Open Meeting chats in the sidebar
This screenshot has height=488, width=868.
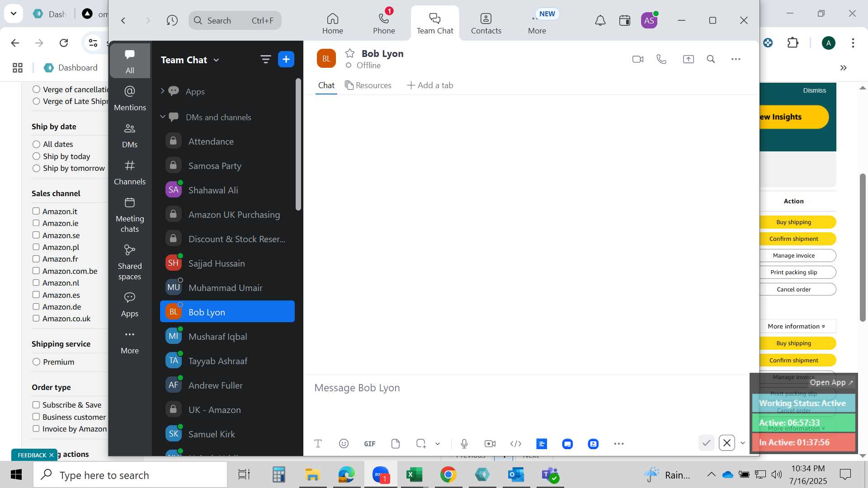point(130,215)
